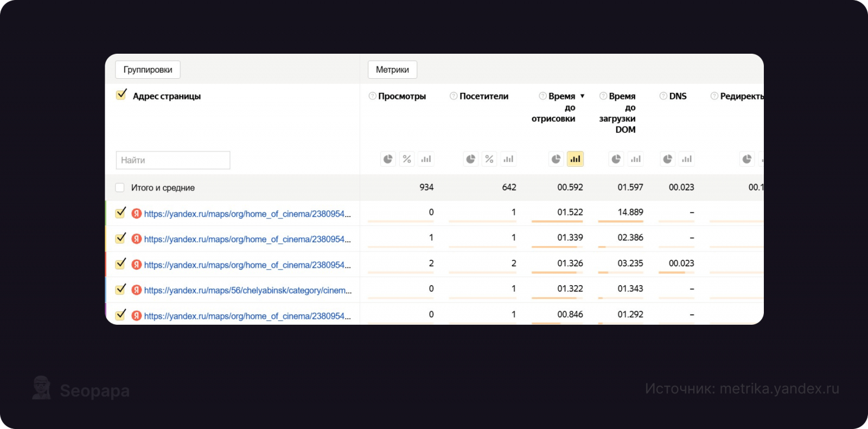
Task: Toggle the Адрес страницы header checkbox
Action: point(122,95)
